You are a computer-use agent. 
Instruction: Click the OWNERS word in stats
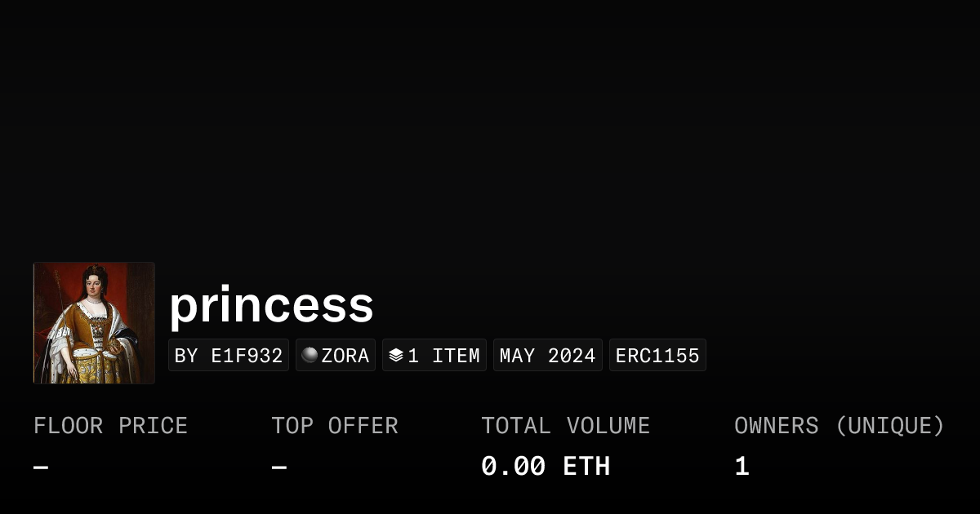click(777, 426)
